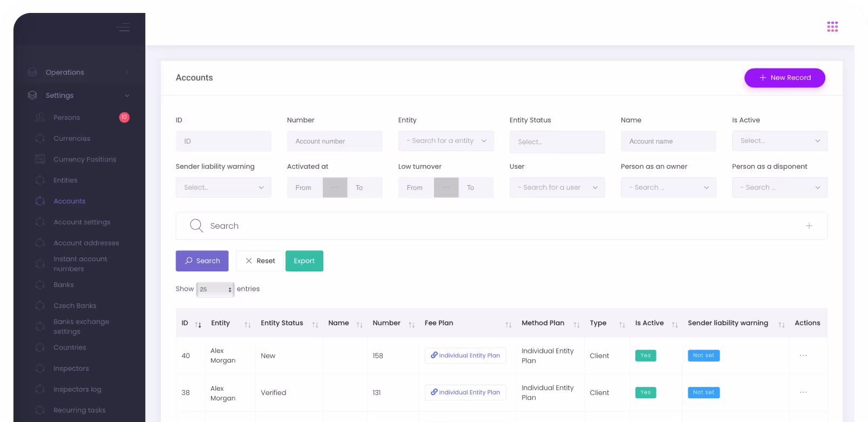Open Actions menu for row 38

click(803, 392)
